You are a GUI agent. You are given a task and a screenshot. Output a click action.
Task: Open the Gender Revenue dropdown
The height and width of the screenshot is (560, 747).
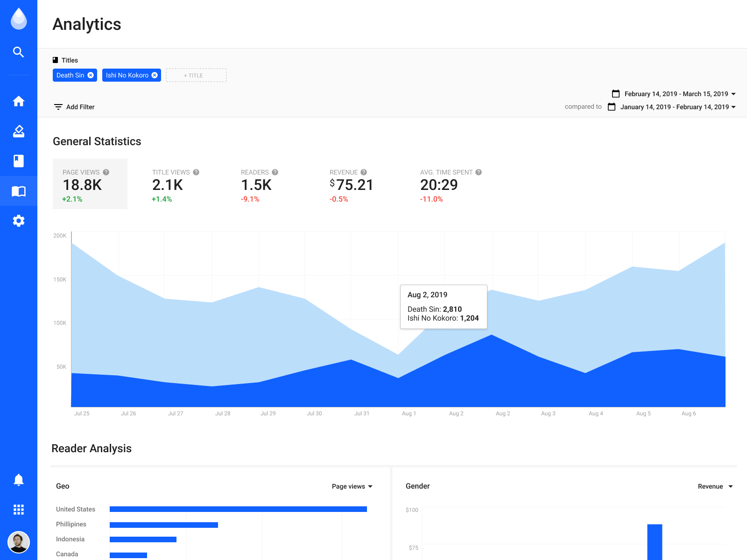[x=715, y=486]
